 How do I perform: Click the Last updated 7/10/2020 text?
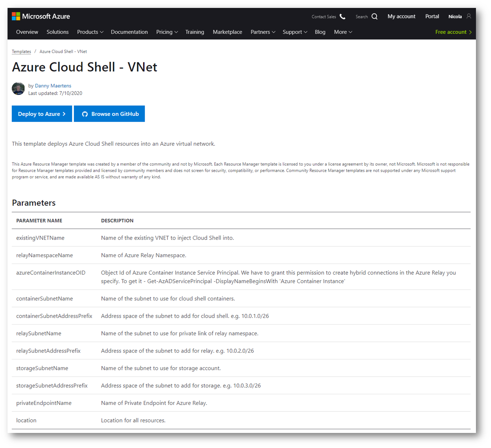point(55,93)
